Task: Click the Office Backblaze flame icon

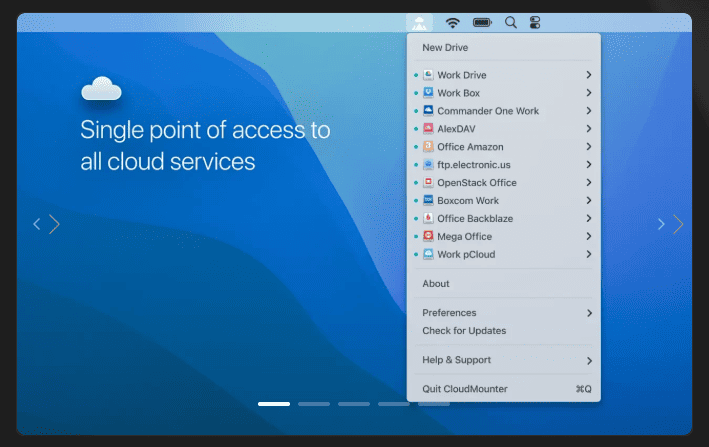Action: (x=428, y=218)
